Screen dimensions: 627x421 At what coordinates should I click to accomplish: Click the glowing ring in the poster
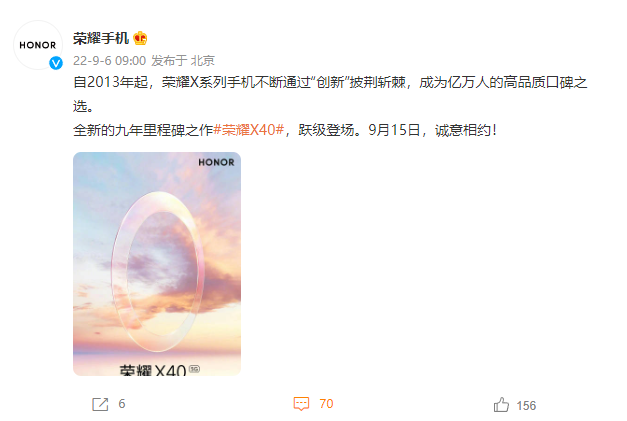(x=158, y=272)
